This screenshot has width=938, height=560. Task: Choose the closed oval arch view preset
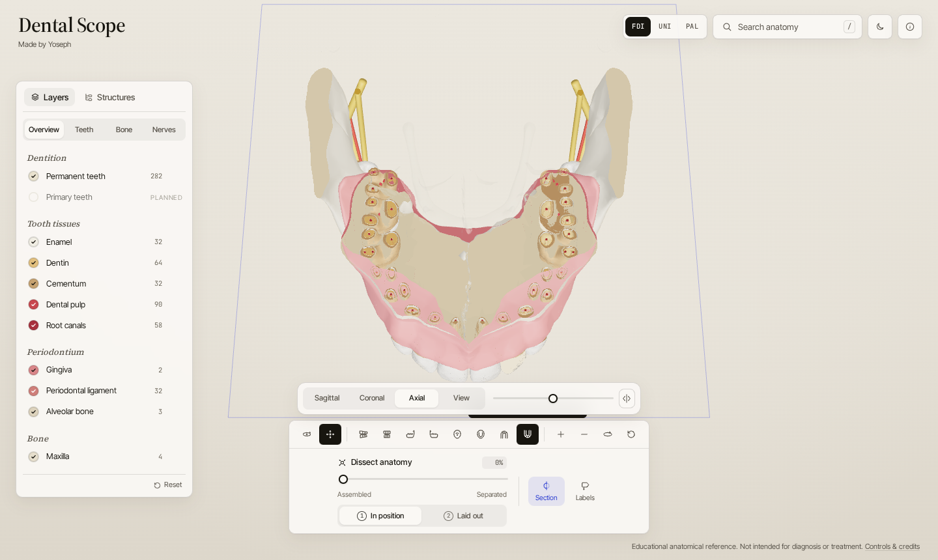click(x=481, y=434)
